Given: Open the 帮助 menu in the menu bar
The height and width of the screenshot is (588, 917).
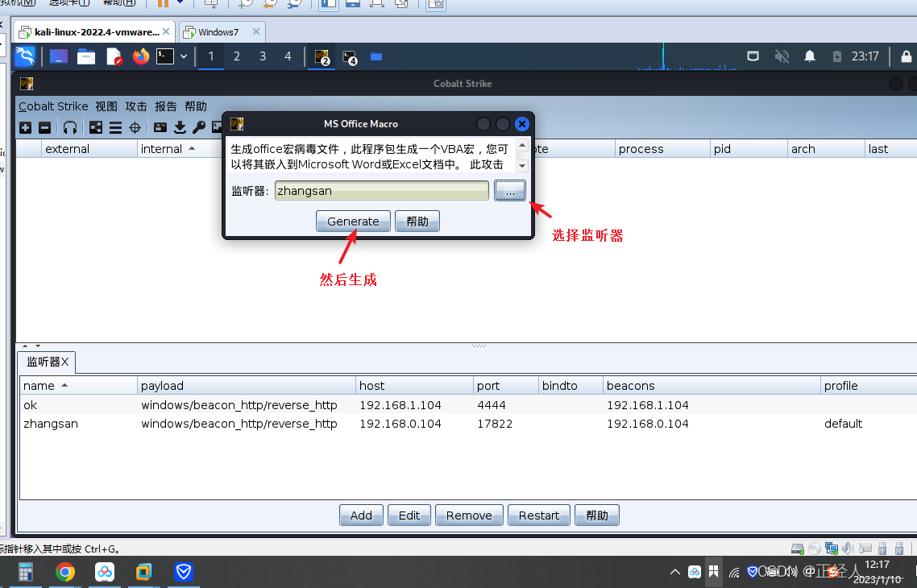Looking at the screenshot, I should pos(196,106).
